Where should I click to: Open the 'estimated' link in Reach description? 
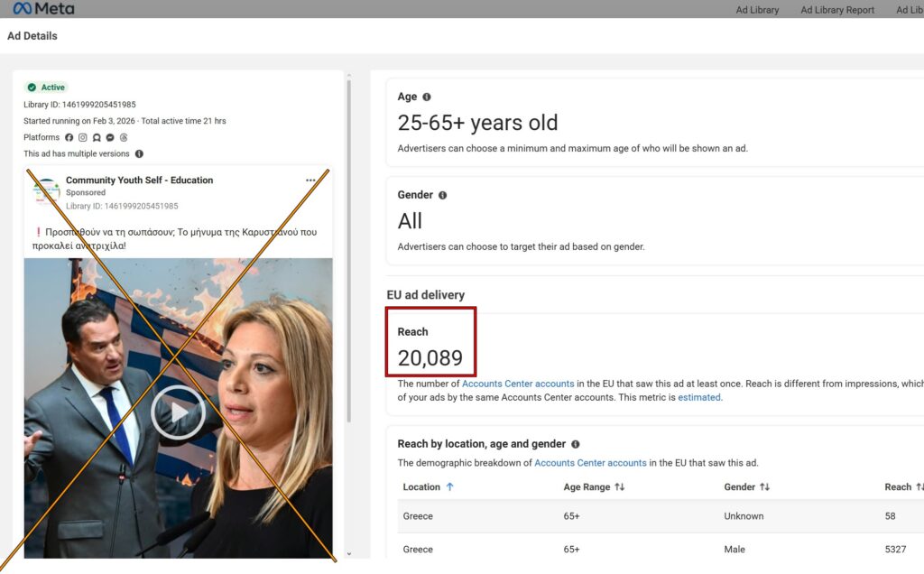point(699,397)
